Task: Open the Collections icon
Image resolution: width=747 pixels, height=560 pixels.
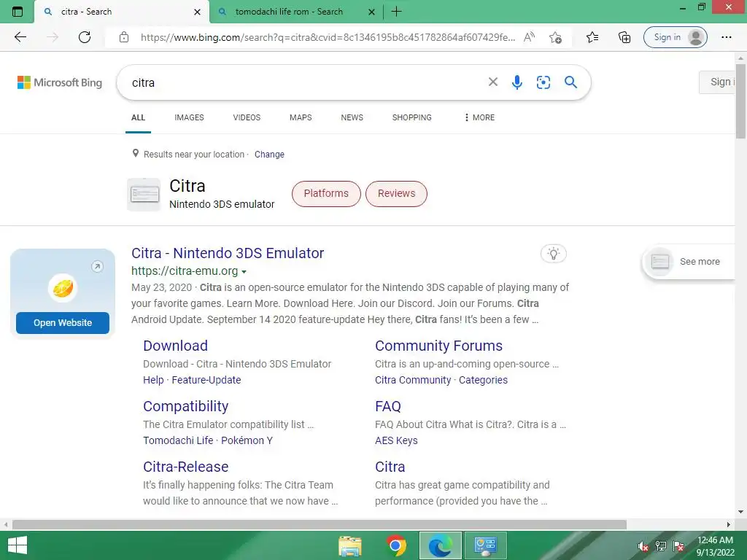Action: [x=624, y=37]
